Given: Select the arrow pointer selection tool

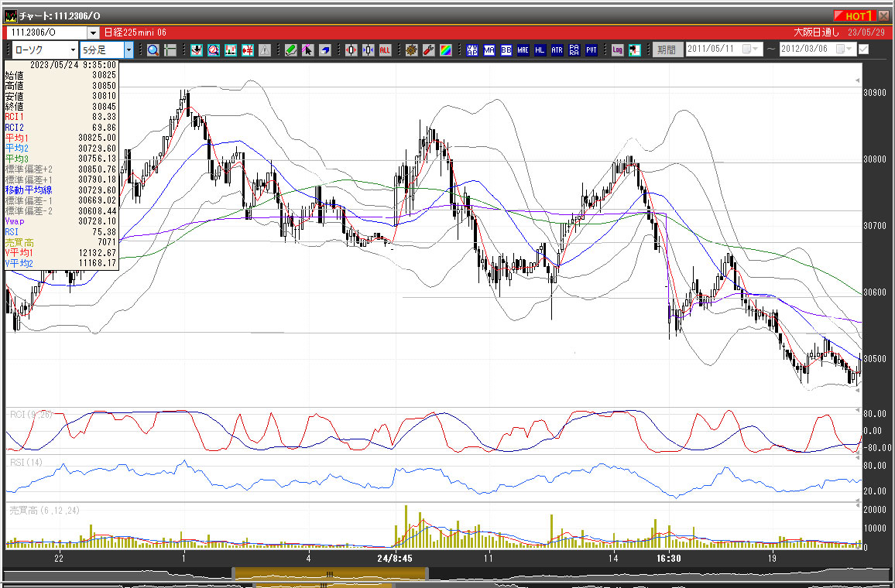Looking at the screenshot, I should pyautogui.click(x=307, y=50).
